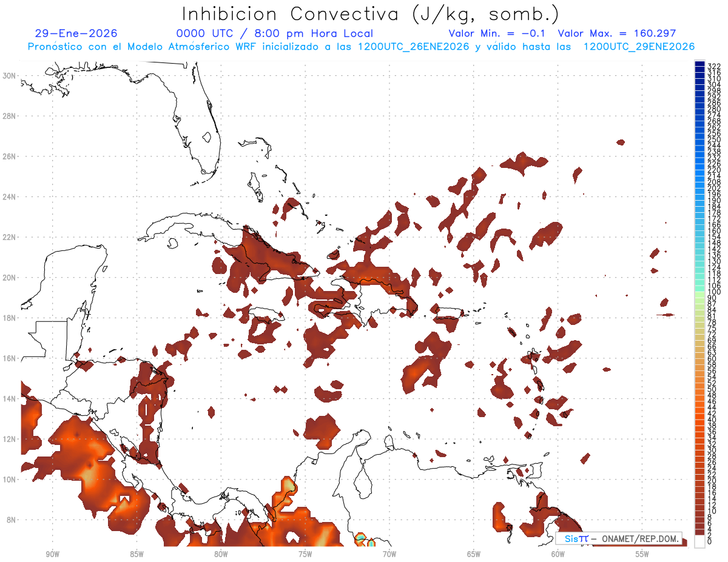Viewport: 728px width, 562px height.
Task: Click the '30N' latitude label
Action: pyautogui.click(x=9, y=76)
